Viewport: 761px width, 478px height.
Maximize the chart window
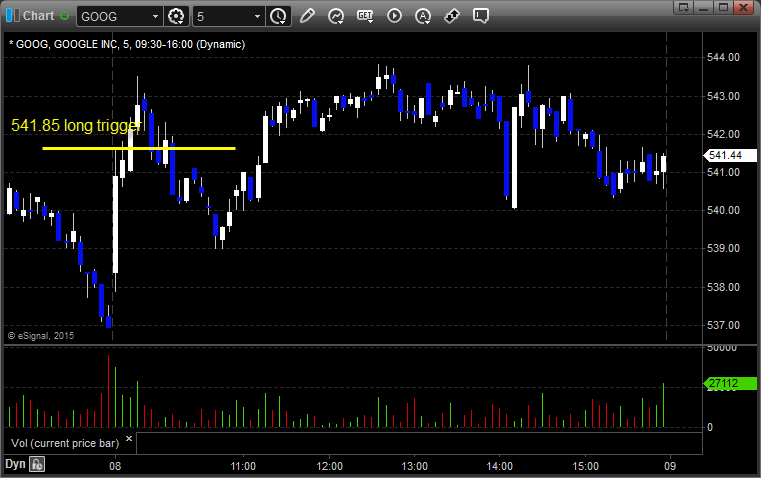723,7
